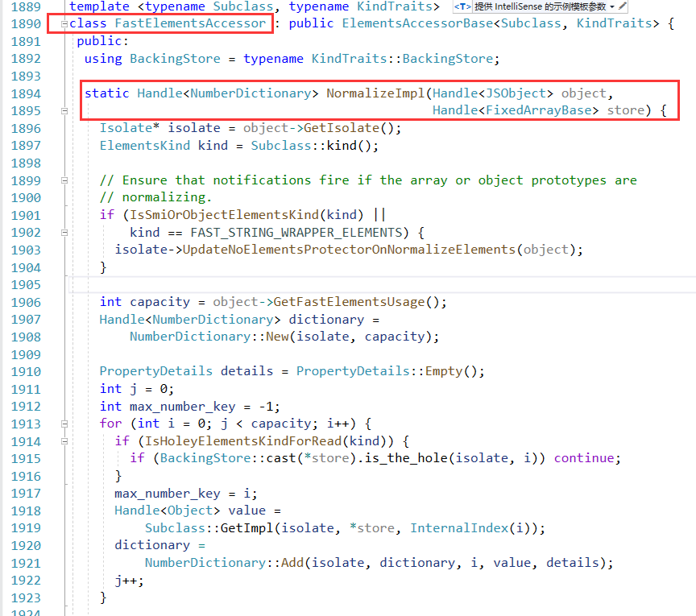Click line number 1923 in the margin
696x616 pixels.
[27, 597]
